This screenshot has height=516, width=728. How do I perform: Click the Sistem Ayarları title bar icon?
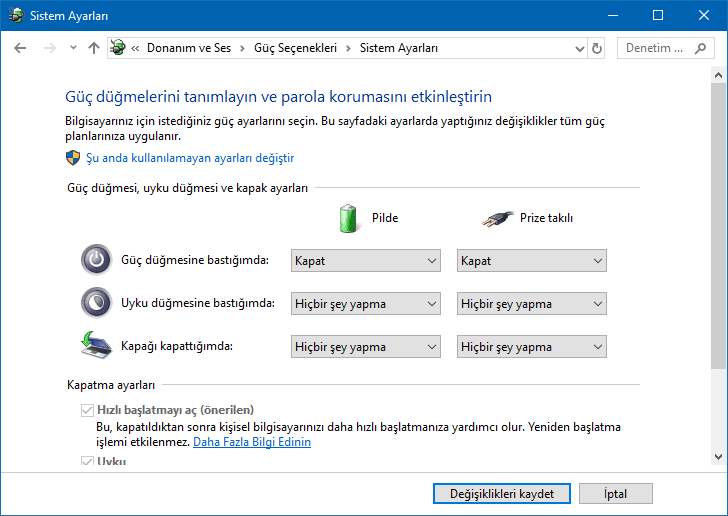(x=16, y=15)
